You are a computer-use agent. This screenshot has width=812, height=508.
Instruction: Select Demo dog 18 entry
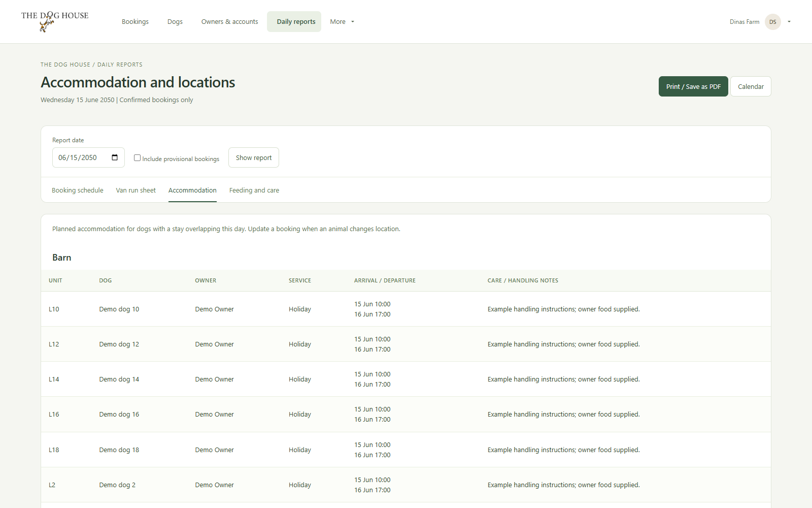pos(119,450)
